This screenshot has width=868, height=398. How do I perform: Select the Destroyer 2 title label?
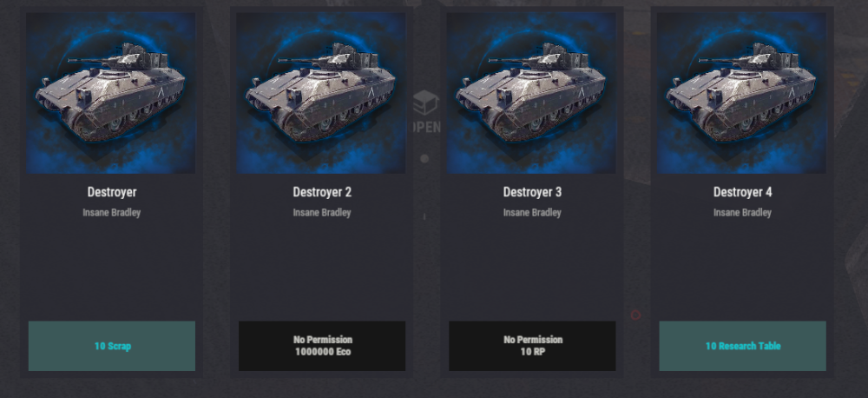(322, 192)
